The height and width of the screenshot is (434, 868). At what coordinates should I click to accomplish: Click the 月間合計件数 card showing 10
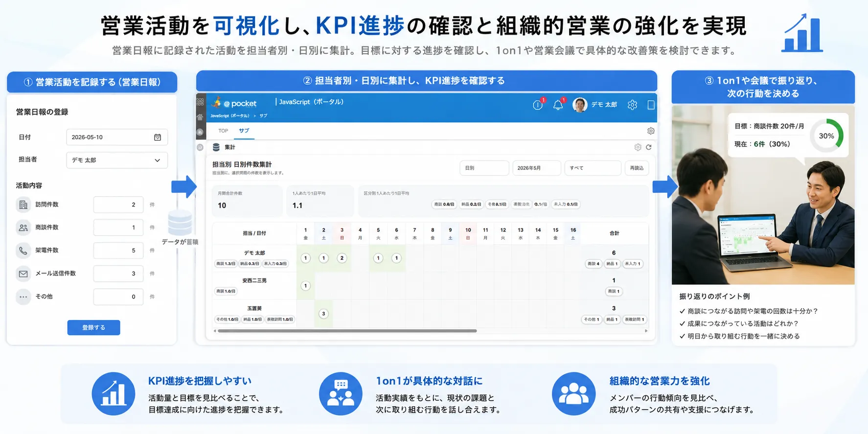pos(247,200)
